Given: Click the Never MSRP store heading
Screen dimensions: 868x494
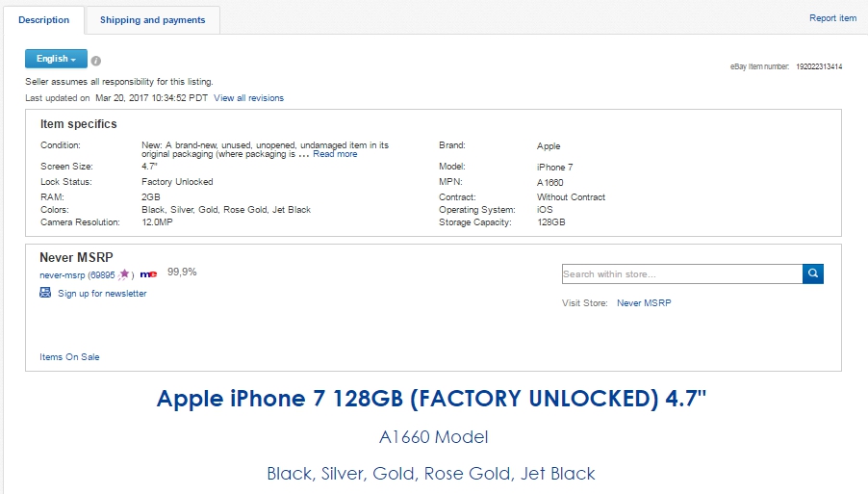Looking at the screenshot, I should pyautogui.click(x=76, y=257).
